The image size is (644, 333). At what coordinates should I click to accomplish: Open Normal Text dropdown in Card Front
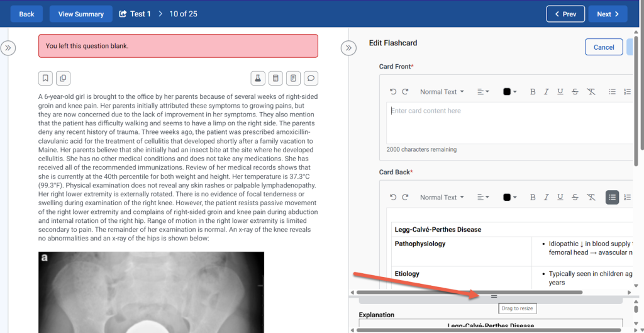click(x=441, y=92)
